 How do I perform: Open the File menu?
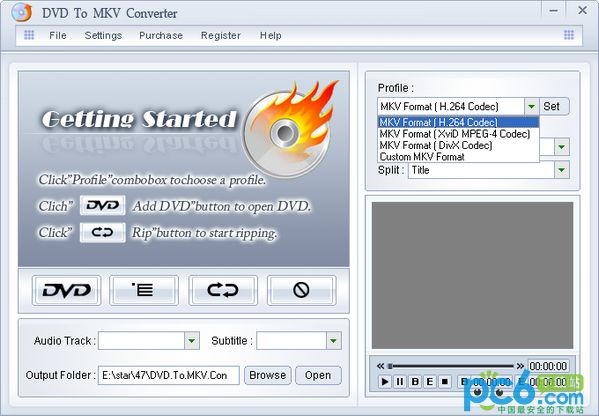[x=58, y=36]
